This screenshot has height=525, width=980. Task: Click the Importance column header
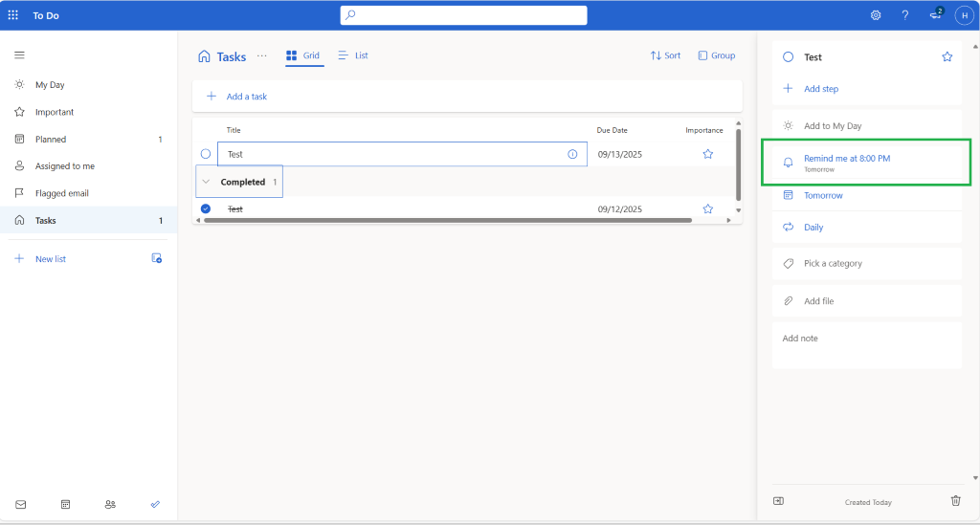click(703, 130)
